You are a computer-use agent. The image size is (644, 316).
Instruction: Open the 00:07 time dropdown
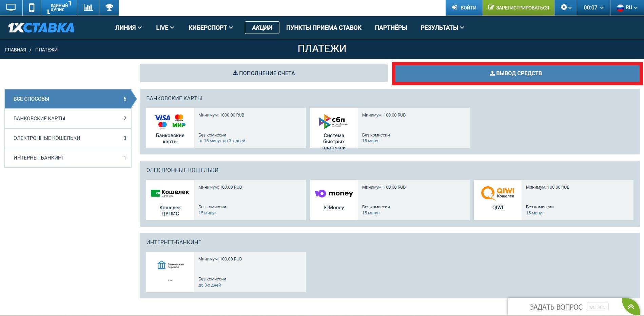click(593, 7)
